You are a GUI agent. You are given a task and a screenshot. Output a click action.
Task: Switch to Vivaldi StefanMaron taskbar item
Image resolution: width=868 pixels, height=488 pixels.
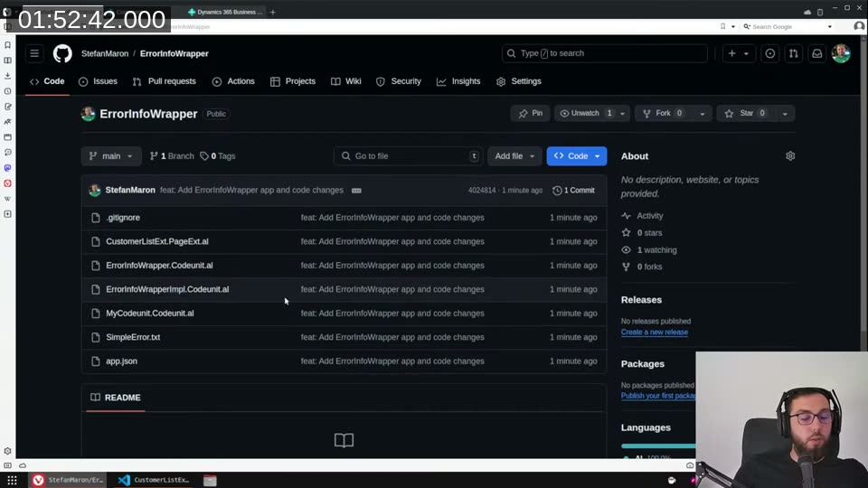click(x=68, y=480)
